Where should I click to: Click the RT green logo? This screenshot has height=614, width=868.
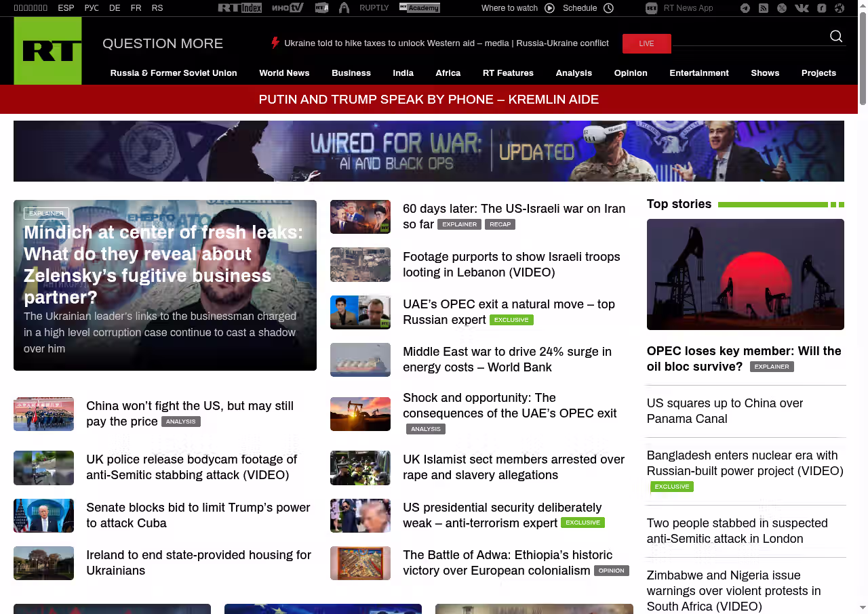coord(47,51)
